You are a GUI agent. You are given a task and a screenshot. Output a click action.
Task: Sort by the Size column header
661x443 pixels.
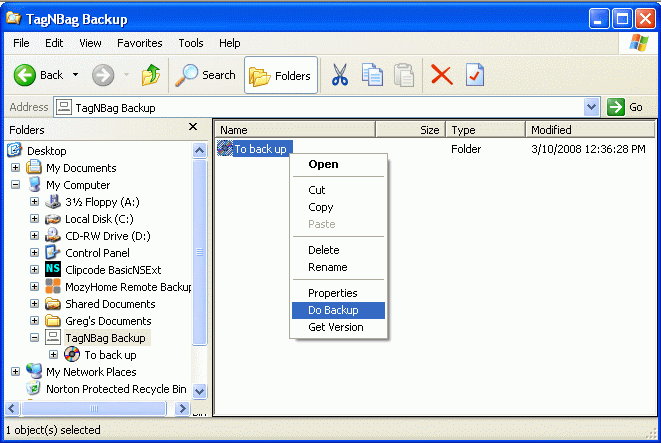coord(410,130)
